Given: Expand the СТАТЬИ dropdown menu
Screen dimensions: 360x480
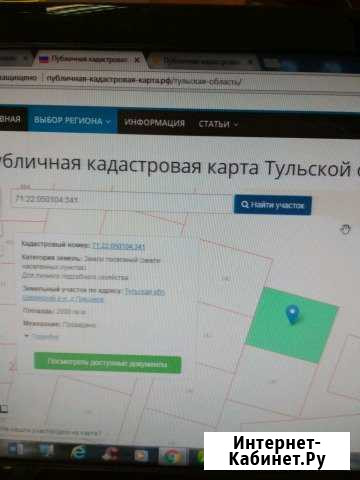Looking at the screenshot, I should click(218, 124).
